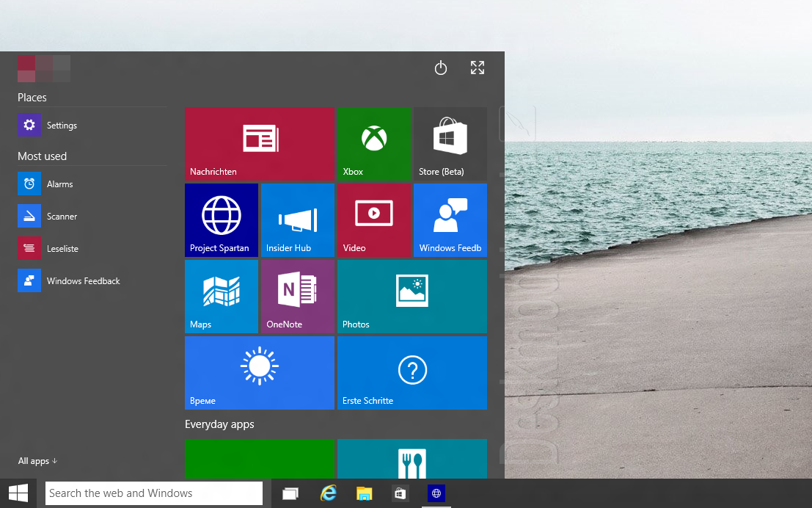Click the Search the web and Windows box
The image size is (812, 508).
(154, 493)
